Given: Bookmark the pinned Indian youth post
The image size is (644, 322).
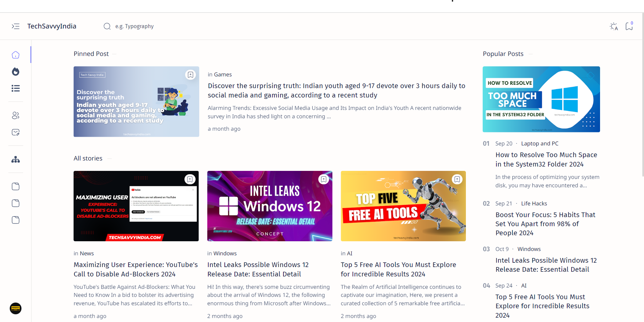Looking at the screenshot, I should coord(191,75).
